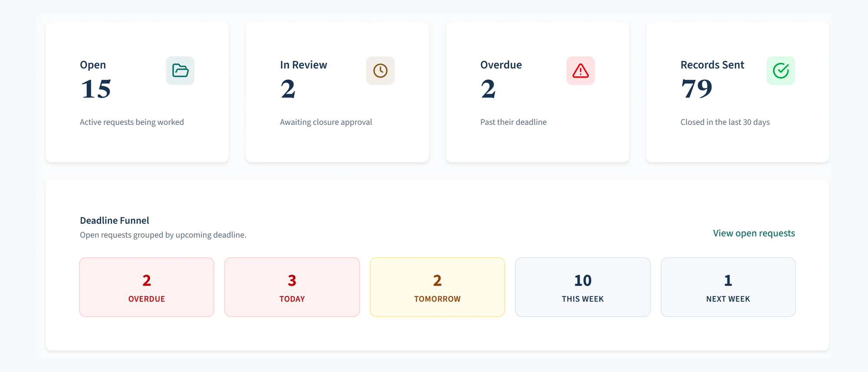
Task: Click the Awaiting closure approval text
Action: pos(326,122)
